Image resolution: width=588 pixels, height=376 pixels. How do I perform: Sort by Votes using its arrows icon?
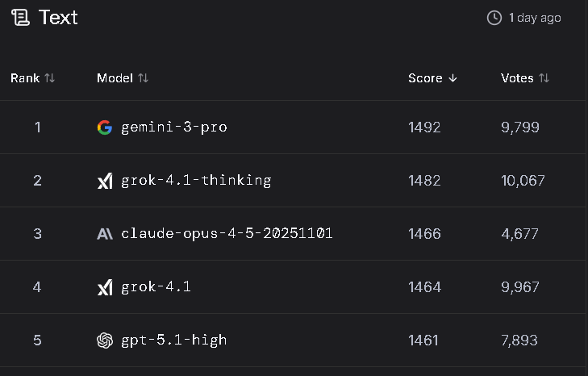click(x=544, y=78)
